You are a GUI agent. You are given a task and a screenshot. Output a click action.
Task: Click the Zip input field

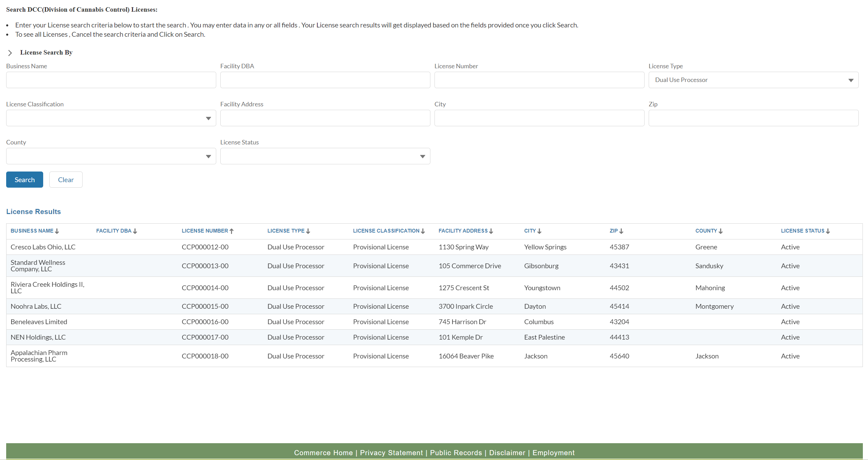click(753, 118)
